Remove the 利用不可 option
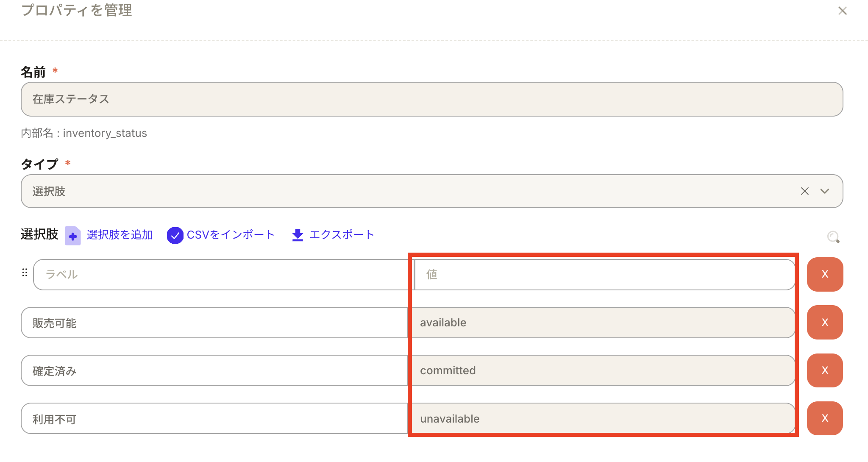Screen dimensions: 868x462 824,418
